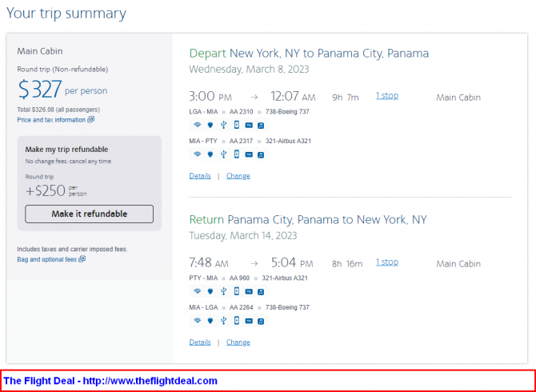Click the '7:48 AM' departure time
Viewport: 536px width, 392px height.
pos(209,263)
